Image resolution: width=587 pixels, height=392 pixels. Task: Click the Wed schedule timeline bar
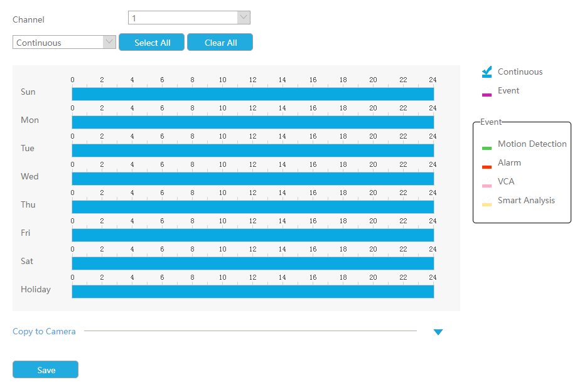(x=253, y=179)
